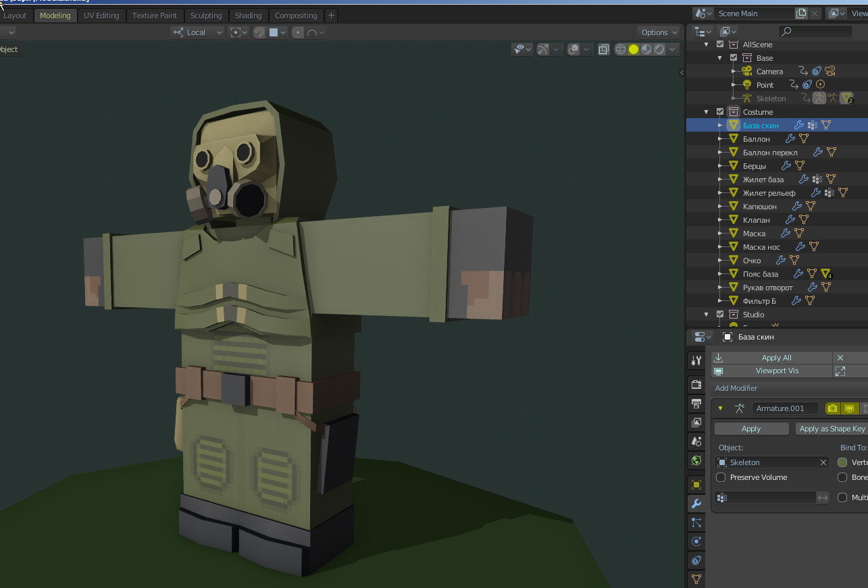The image size is (868, 588).
Task: Enable the Preserve Volume checkbox
Action: (721, 477)
